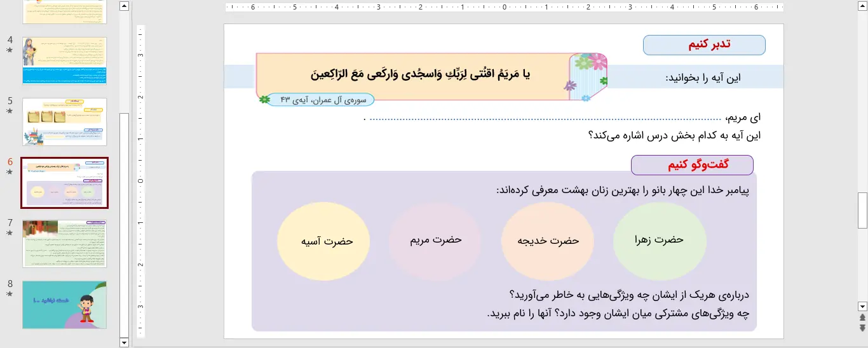Click the 'سوره‌ی آل عمران، آیه‌ی ۴۳' label
Image resolution: width=868 pixels, height=348 pixels.
tap(320, 100)
